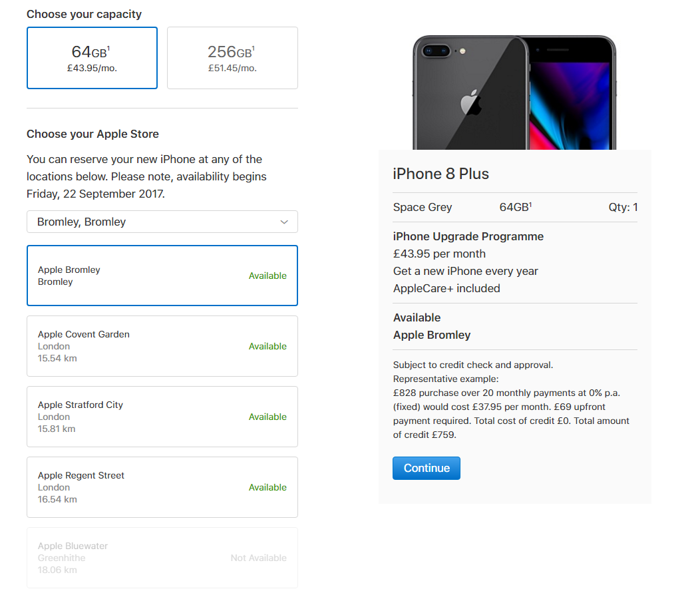Click the Apple logo on the iPhone image

[470, 102]
